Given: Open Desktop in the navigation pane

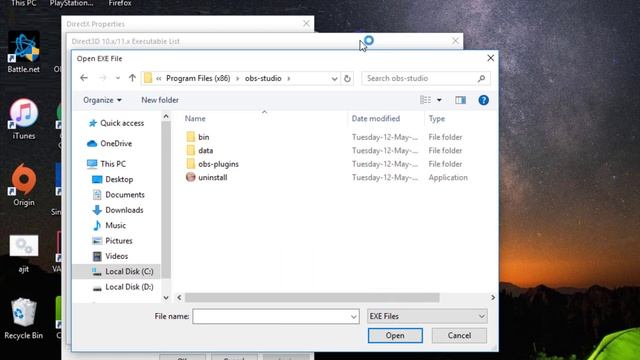Looking at the screenshot, I should [x=113, y=179].
